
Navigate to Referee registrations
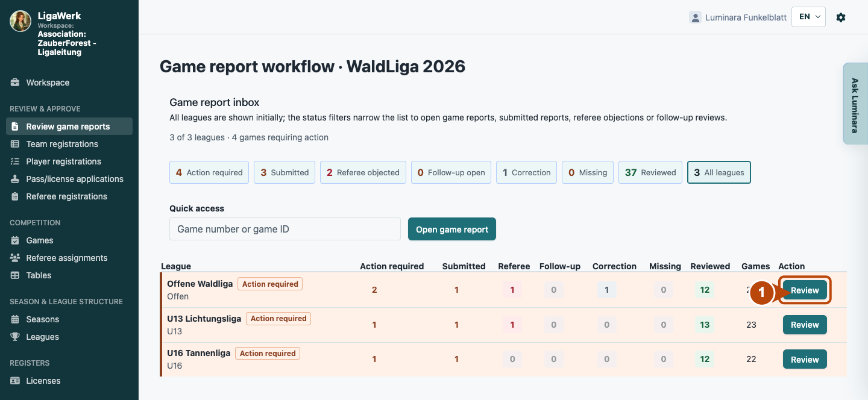tap(69, 196)
